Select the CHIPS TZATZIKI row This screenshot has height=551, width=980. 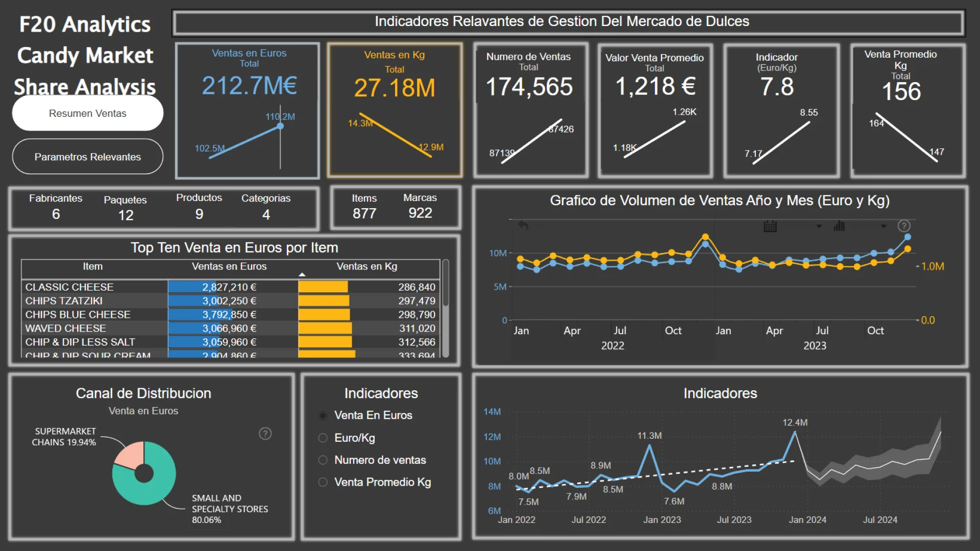coord(230,301)
